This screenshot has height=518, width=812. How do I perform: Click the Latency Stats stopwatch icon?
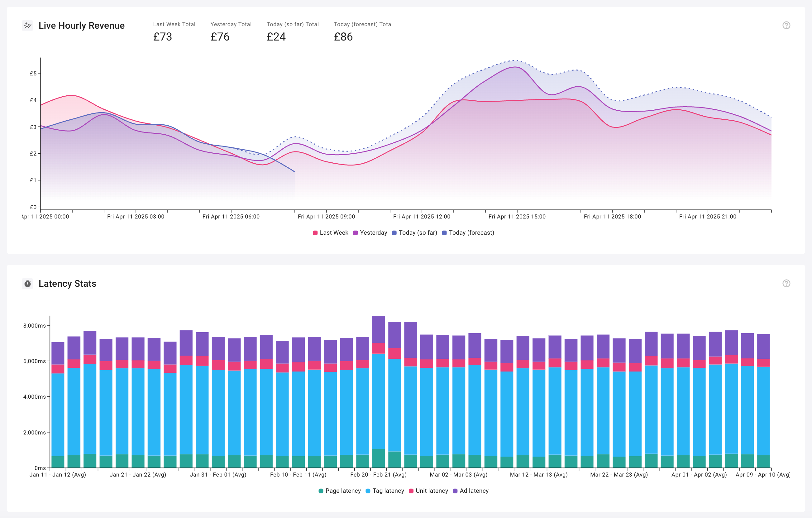[x=28, y=284]
